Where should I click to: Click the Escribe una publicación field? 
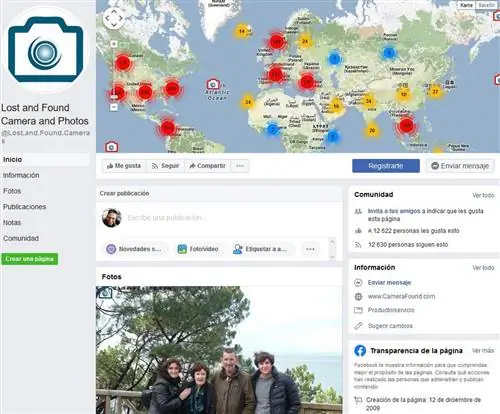pos(230,218)
